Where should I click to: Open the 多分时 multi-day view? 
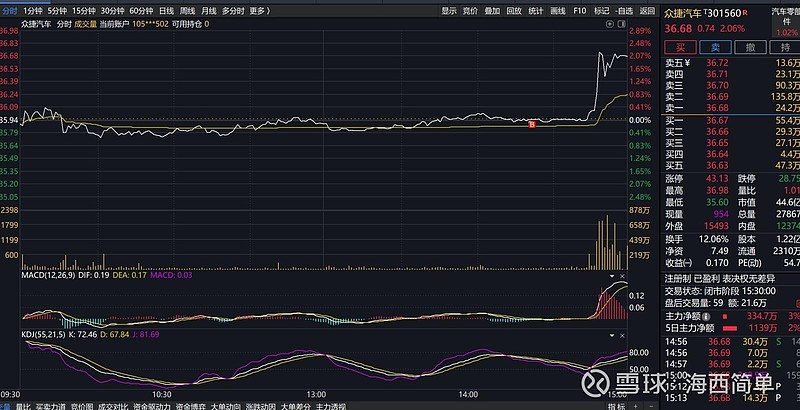233,11
